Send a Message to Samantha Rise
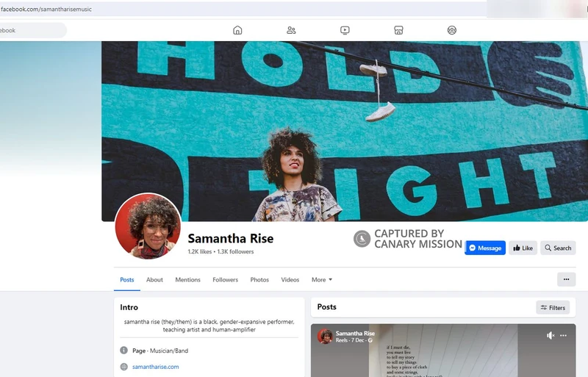Image resolution: width=588 pixels, height=377 pixels. coord(485,248)
